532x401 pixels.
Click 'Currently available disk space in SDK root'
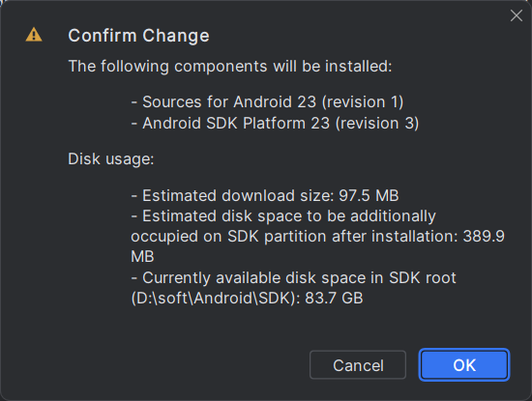coord(293,278)
